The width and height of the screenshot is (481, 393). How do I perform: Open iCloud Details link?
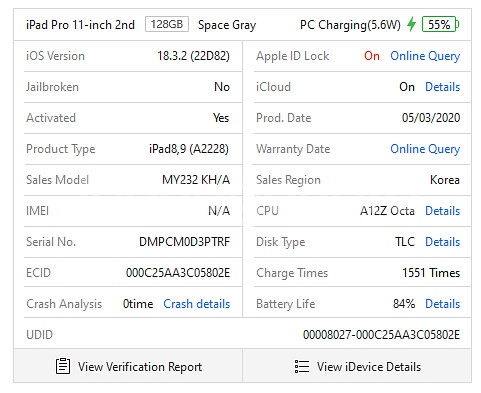pos(442,87)
